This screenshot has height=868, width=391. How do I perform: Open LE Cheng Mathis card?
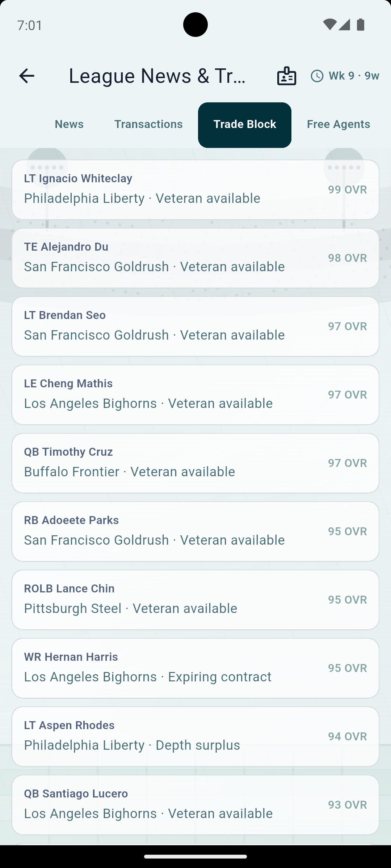[x=195, y=395]
